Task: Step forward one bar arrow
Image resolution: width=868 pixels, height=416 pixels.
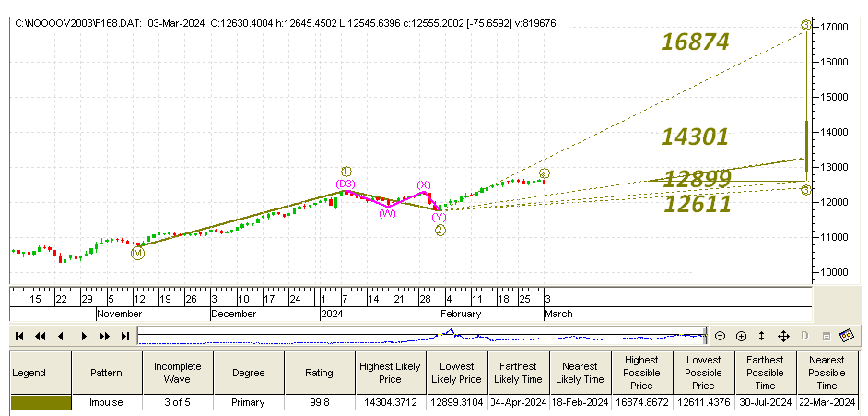Action: pyautogui.click(x=84, y=336)
